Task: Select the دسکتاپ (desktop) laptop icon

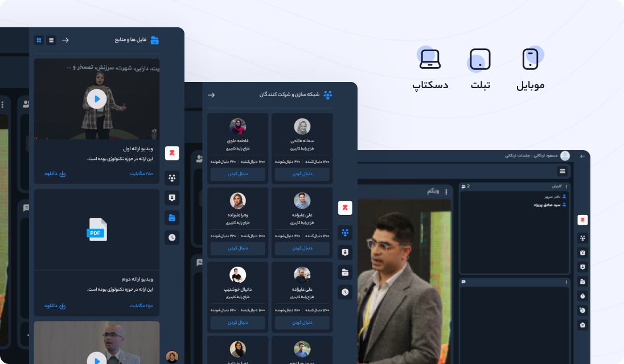Action: 430,59
